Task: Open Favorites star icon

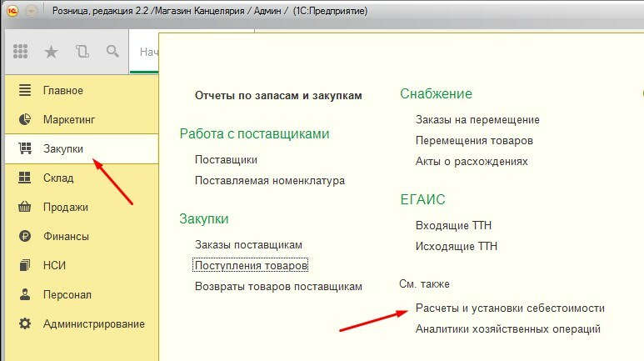Action: pos(51,52)
